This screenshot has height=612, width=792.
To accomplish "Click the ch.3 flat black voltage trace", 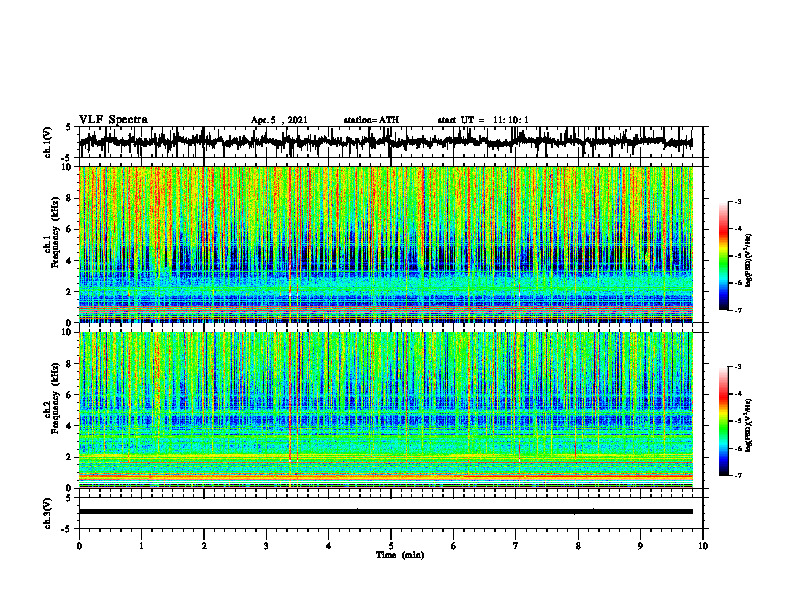I will (386, 512).
